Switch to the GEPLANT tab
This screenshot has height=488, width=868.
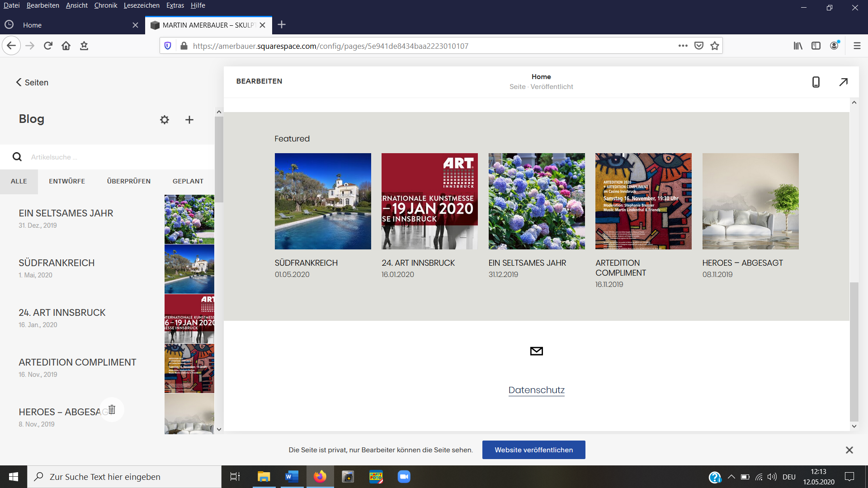point(188,181)
